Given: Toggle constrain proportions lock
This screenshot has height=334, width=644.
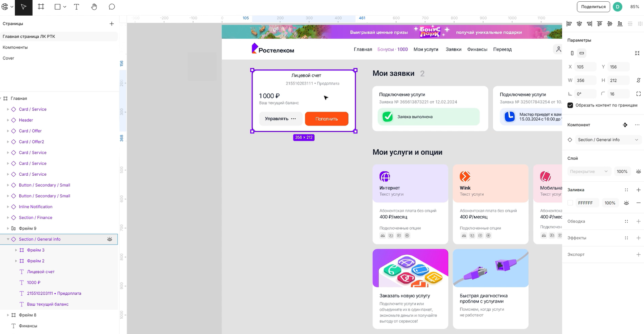Looking at the screenshot, I should tap(638, 80).
